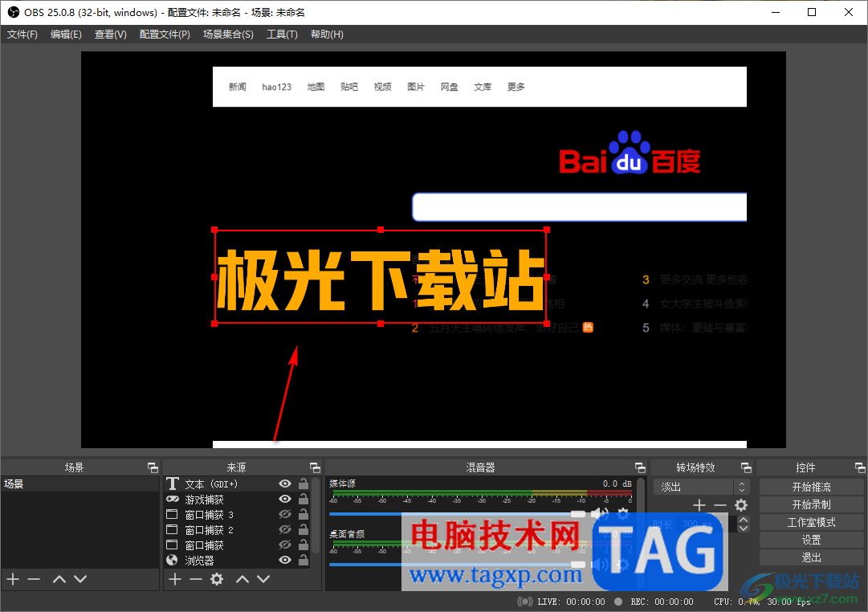Image resolution: width=868 pixels, height=612 pixels.
Task: Click the window icon of the 窗口捕获 3 source
Action: 172,514
